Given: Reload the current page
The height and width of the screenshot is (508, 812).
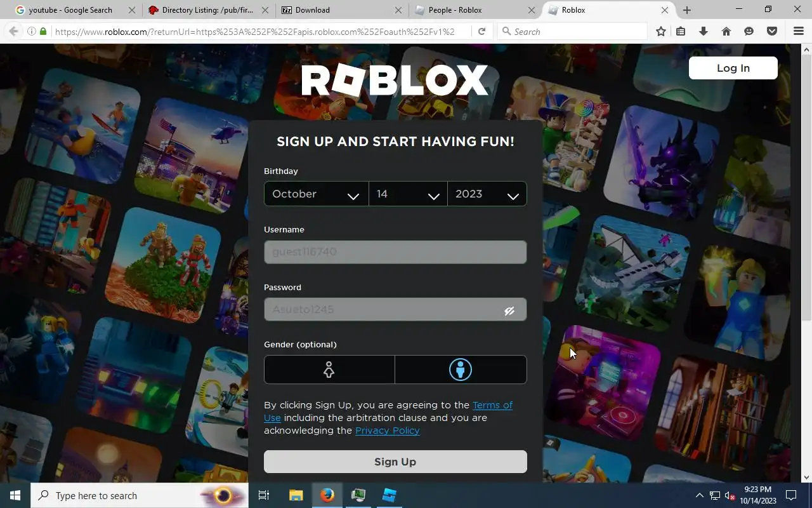Looking at the screenshot, I should pos(482,31).
